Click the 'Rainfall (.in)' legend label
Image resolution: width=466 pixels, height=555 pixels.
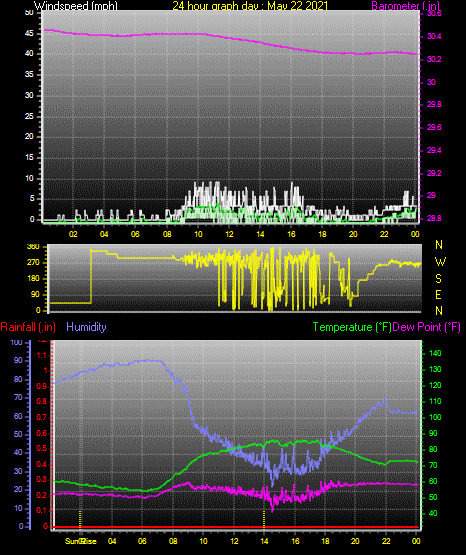pos(28,327)
